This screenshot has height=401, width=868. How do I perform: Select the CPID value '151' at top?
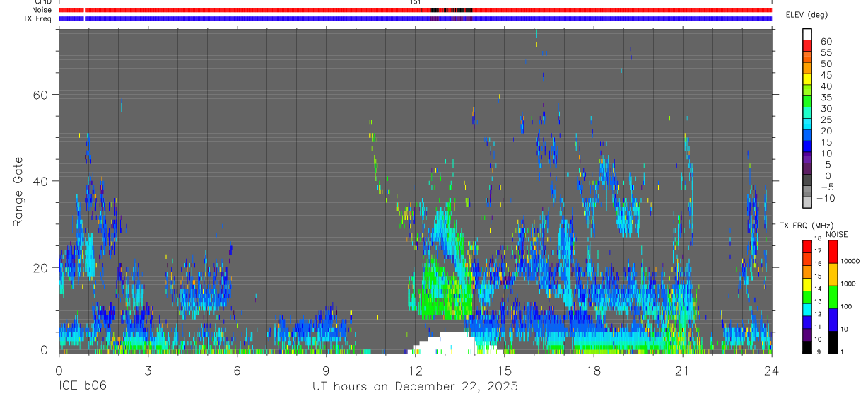[x=415, y=2]
